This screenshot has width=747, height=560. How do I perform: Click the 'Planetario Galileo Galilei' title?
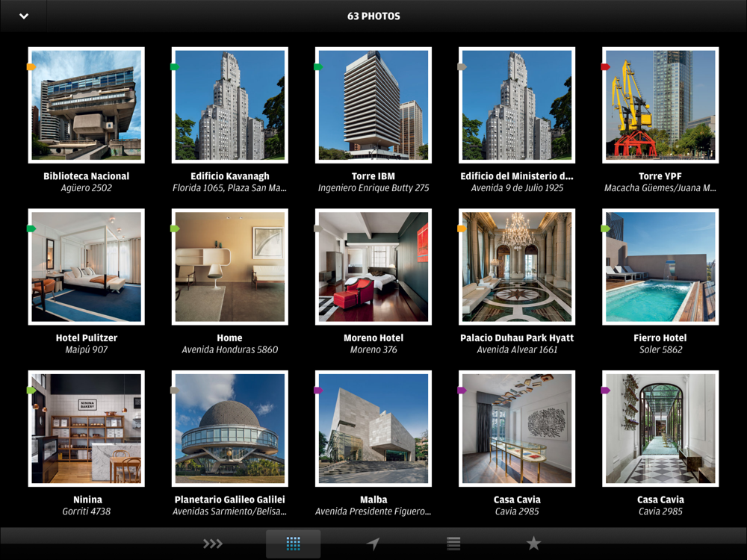pyautogui.click(x=229, y=500)
